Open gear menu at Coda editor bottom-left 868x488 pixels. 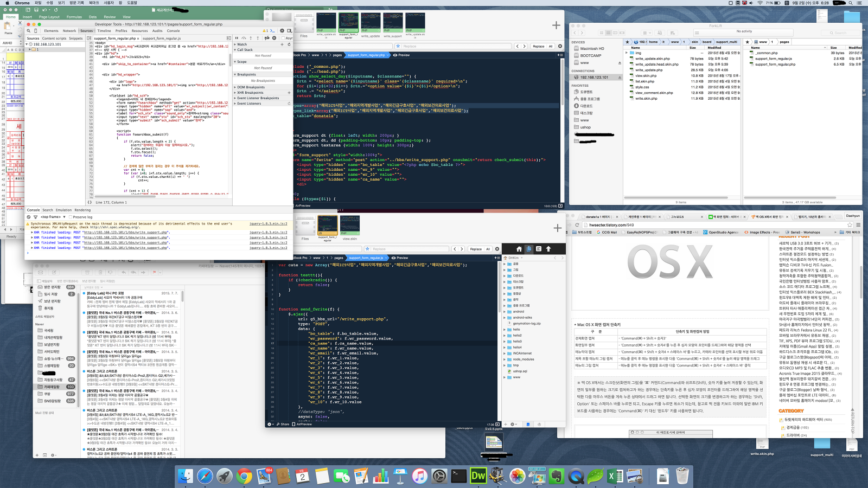271,424
